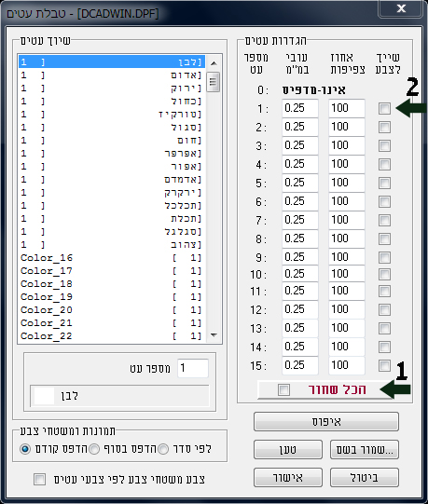Select the צהוב row in pen list
428x504 pixels.
pos(112,245)
